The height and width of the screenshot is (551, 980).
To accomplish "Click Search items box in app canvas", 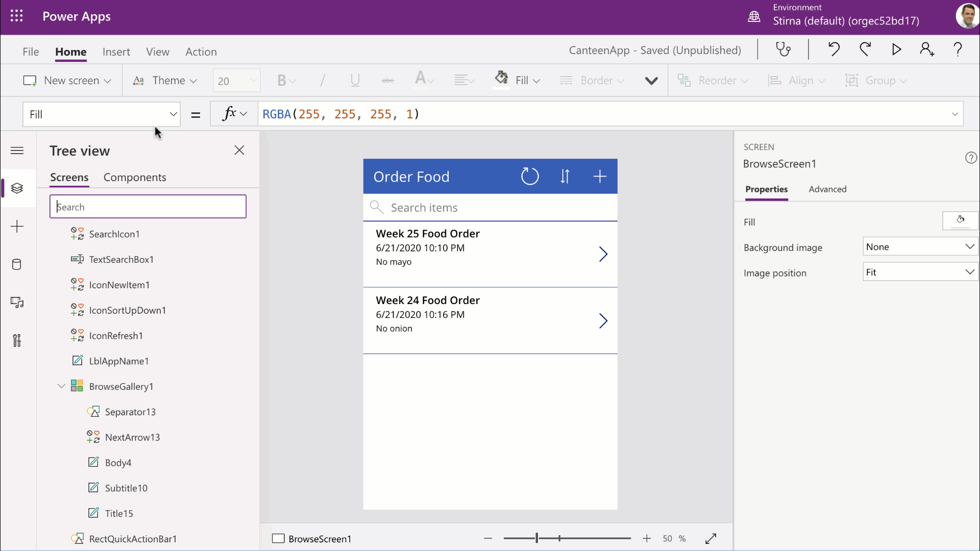I will point(490,208).
